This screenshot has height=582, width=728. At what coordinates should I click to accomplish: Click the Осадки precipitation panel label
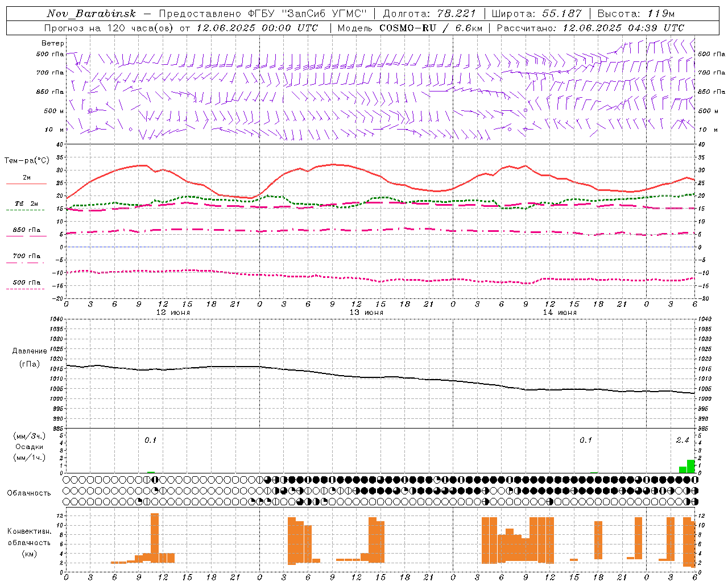pyautogui.click(x=29, y=447)
